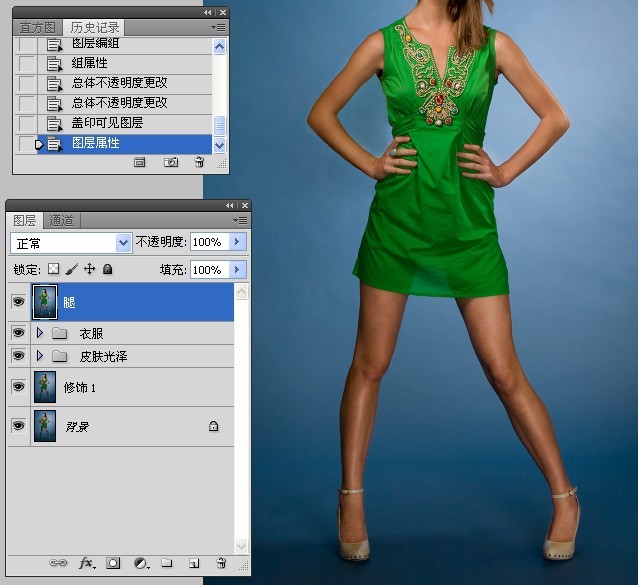
Task: Click the 不透明度 value field
Action: [210, 242]
